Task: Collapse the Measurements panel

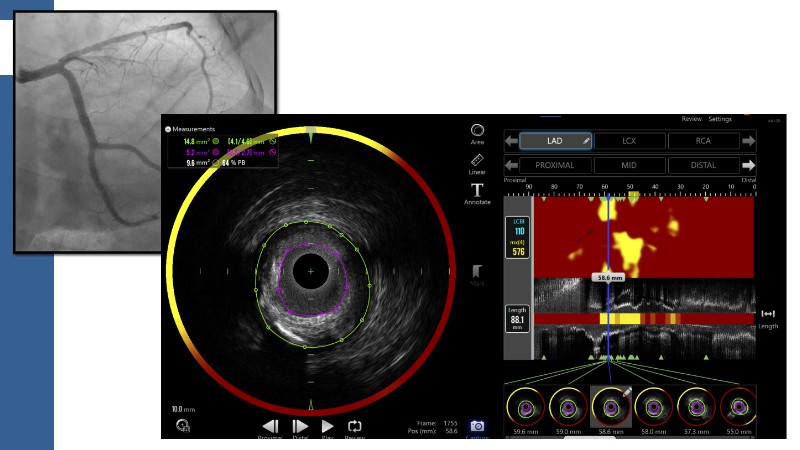Action: tap(168, 129)
